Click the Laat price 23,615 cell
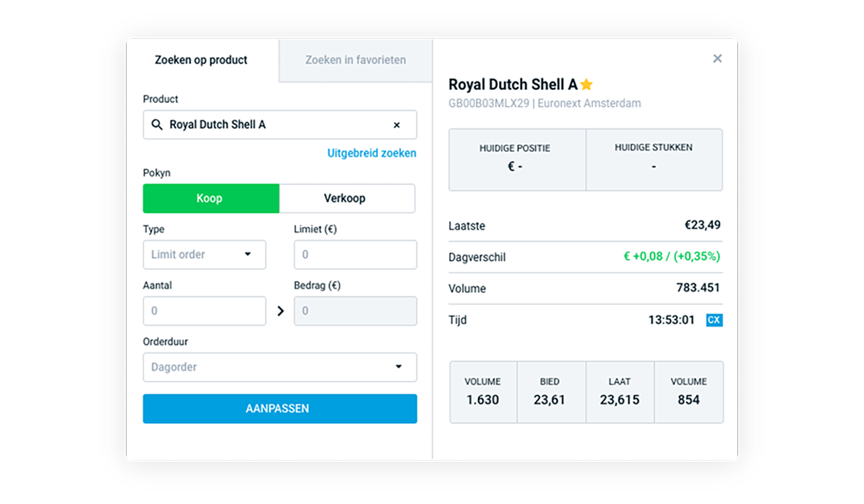864x504 pixels. click(619, 392)
